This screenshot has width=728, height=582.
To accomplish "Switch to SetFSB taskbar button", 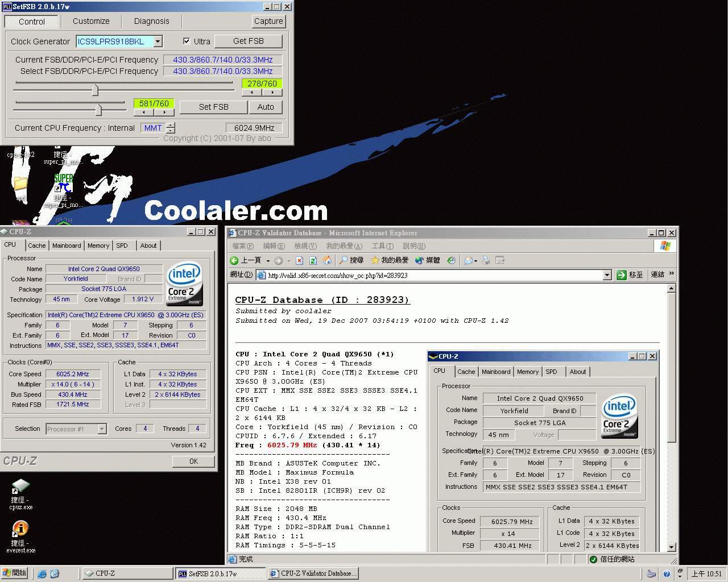I will click(220, 573).
